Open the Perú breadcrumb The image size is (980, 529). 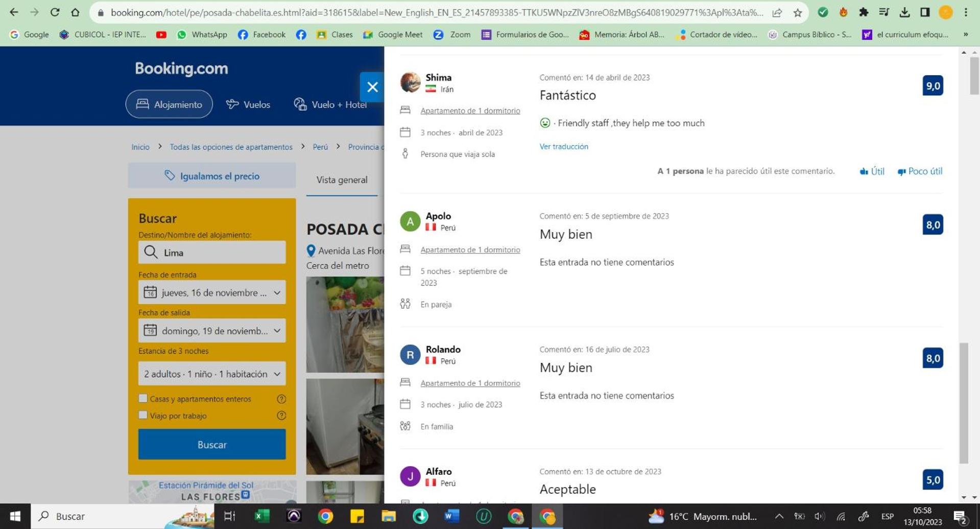pos(320,147)
